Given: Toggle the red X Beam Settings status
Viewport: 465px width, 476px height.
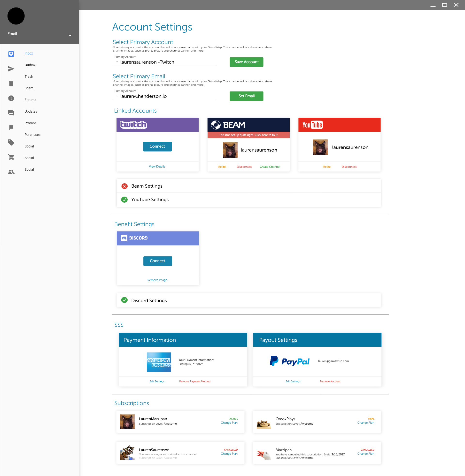Looking at the screenshot, I should point(124,186).
